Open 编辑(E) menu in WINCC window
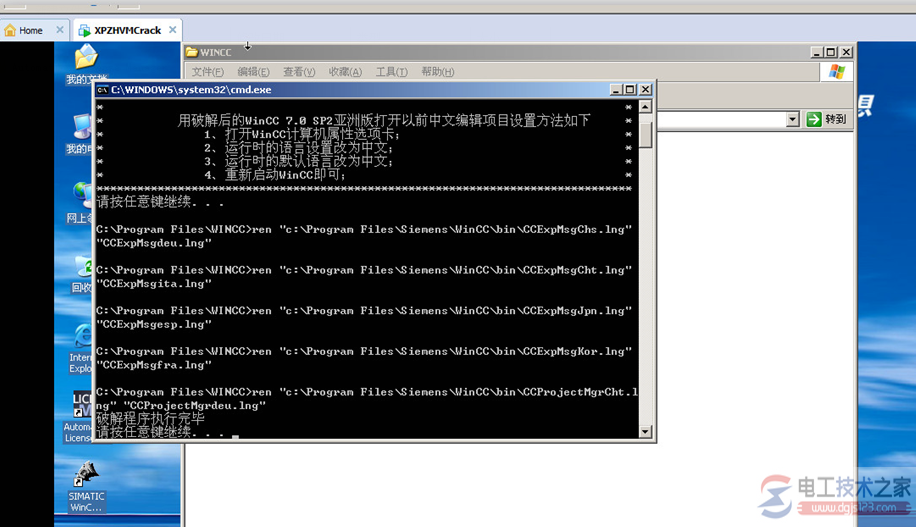This screenshot has width=916, height=527. click(x=253, y=71)
